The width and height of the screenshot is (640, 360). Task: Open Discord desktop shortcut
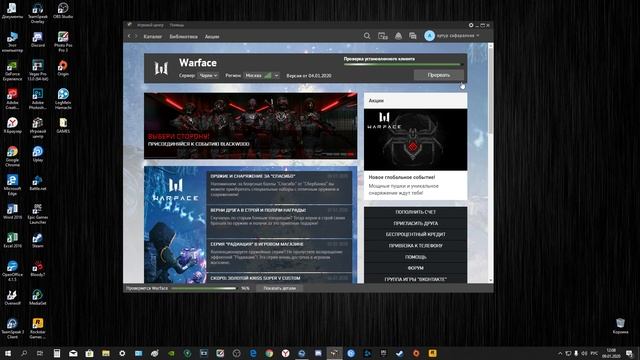[38, 40]
